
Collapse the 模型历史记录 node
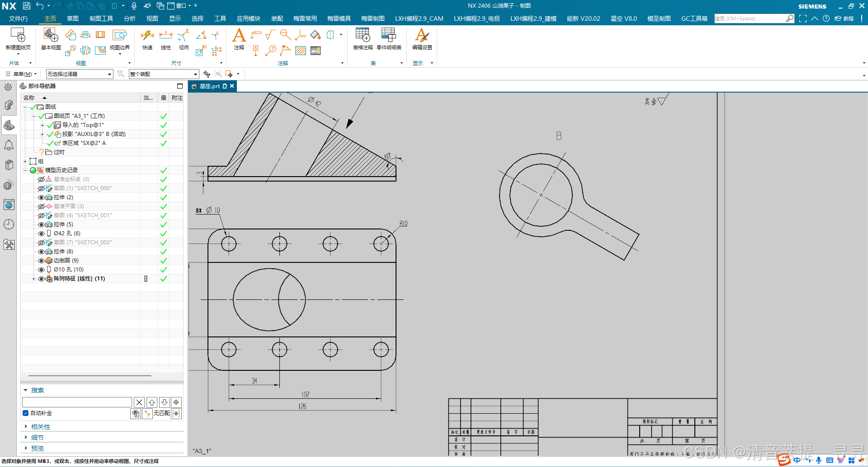(x=25, y=170)
